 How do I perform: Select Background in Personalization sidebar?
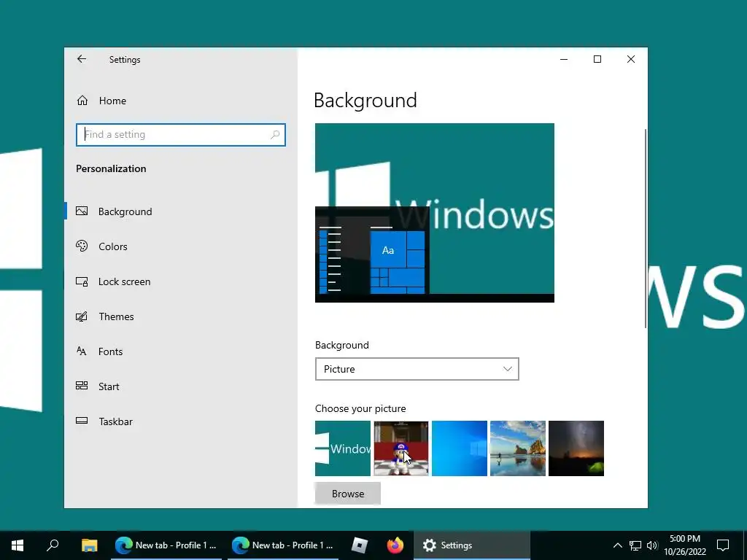tap(181, 211)
